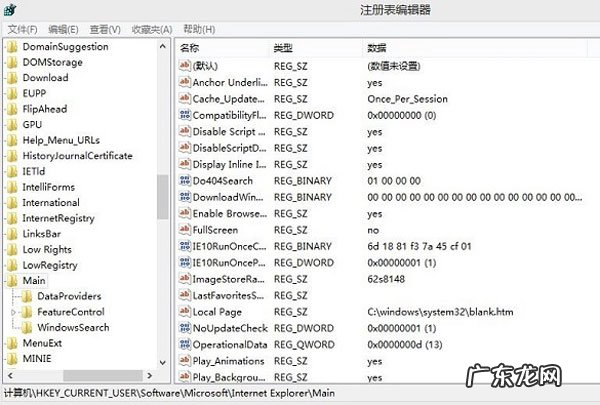
Task: Click the DWORD icon of IE10RunOnceP value
Action: pyautogui.click(x=185, y=263)
